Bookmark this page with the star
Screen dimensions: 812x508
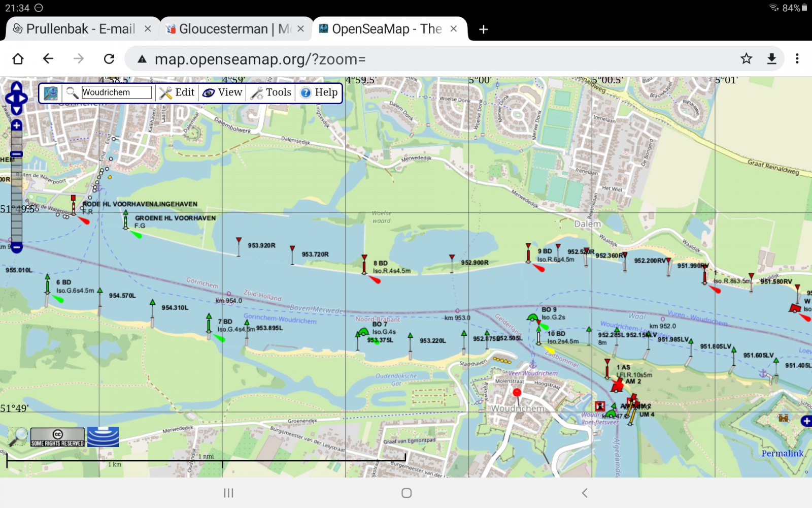click(x=746, y=59)
